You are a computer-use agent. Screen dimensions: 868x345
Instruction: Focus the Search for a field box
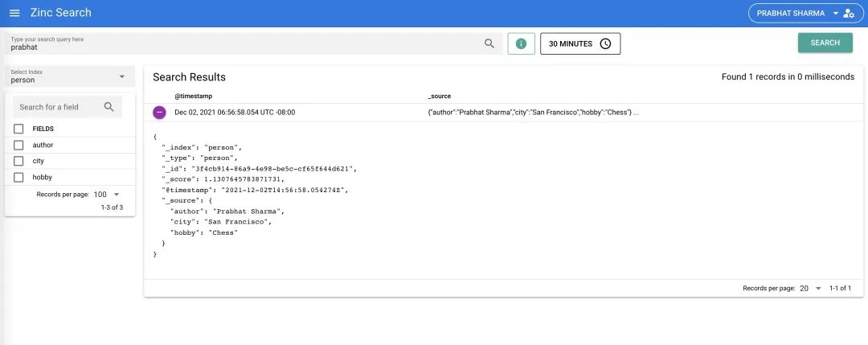pos(58,107)
